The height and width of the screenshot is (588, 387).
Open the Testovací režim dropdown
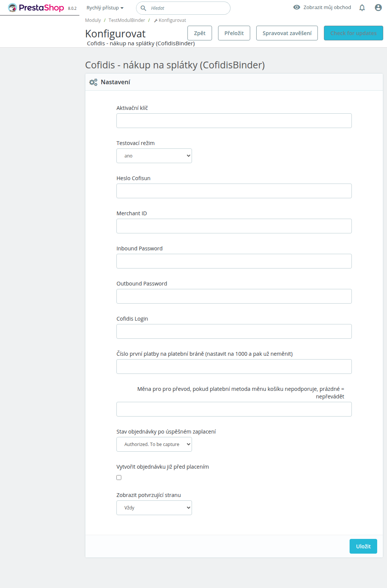[x=154, y=156]
